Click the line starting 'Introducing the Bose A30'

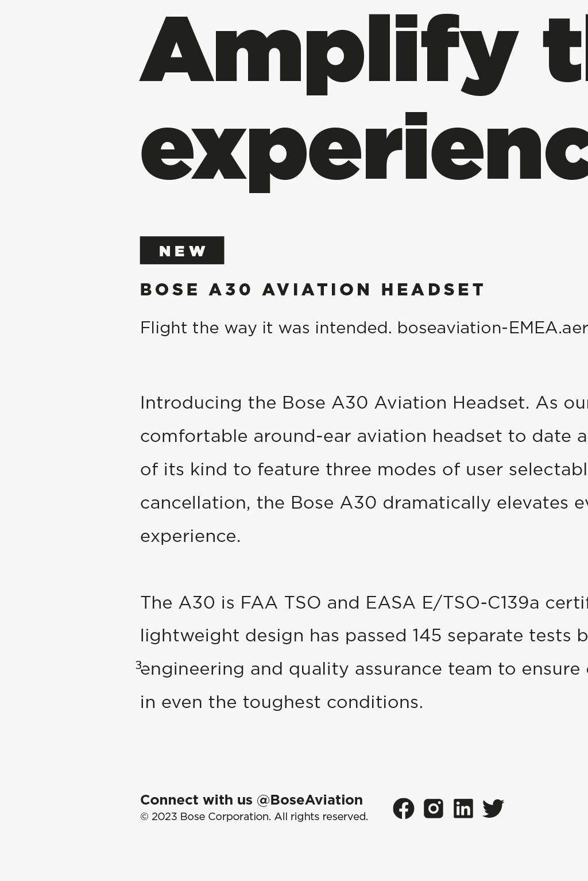click(x=363, y=402)
